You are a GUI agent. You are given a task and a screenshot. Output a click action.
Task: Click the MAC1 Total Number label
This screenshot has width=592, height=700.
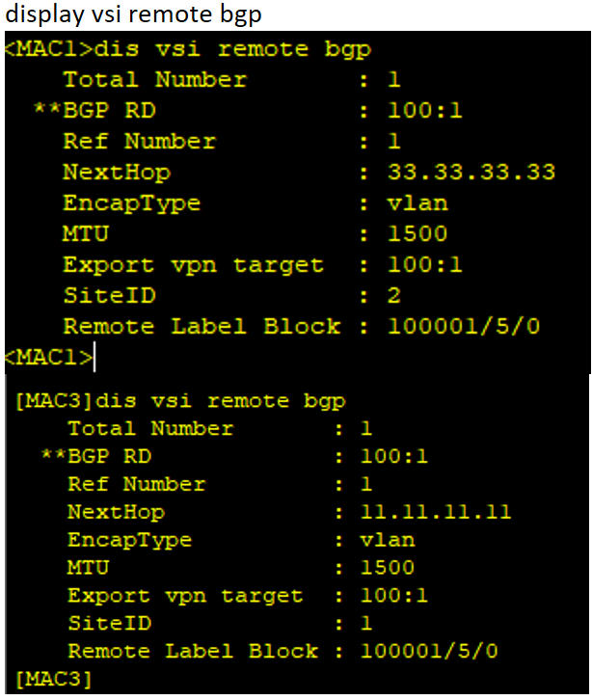pos(155,80)
